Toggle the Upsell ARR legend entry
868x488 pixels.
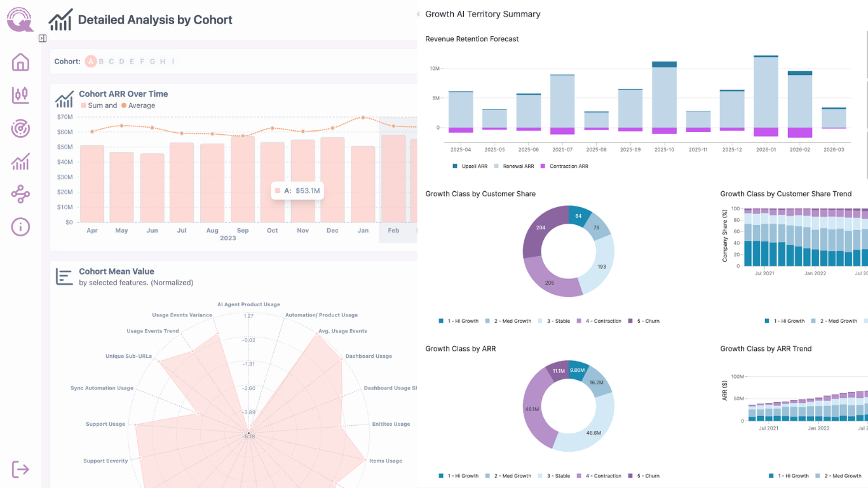(470, 166)
